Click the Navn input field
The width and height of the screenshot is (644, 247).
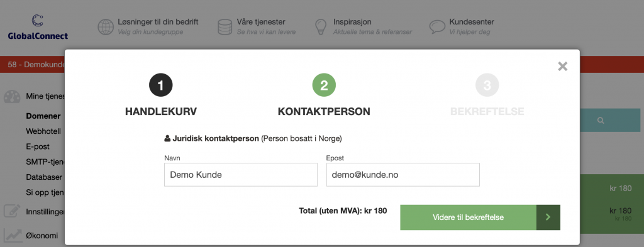tap(241, 175)
